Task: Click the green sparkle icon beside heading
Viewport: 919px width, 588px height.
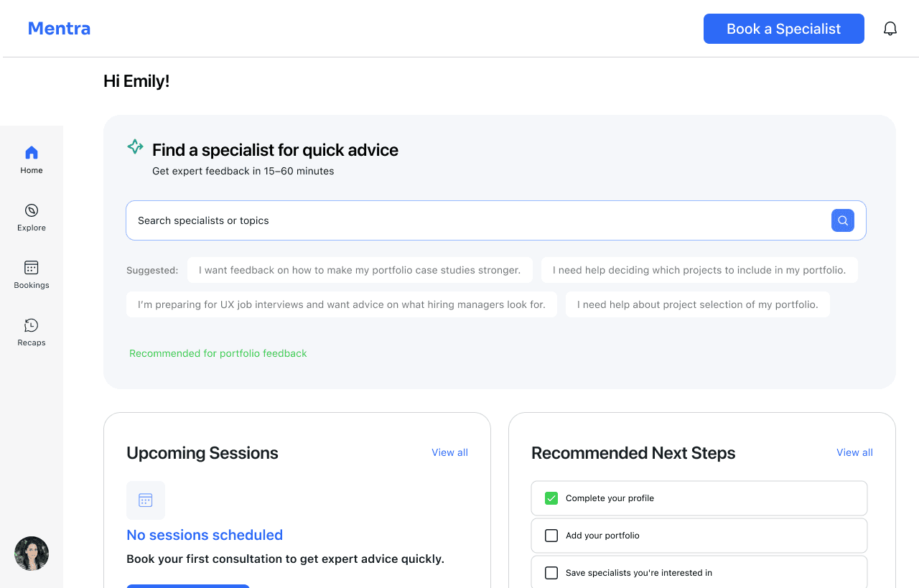Action: (x=135, y=146)
